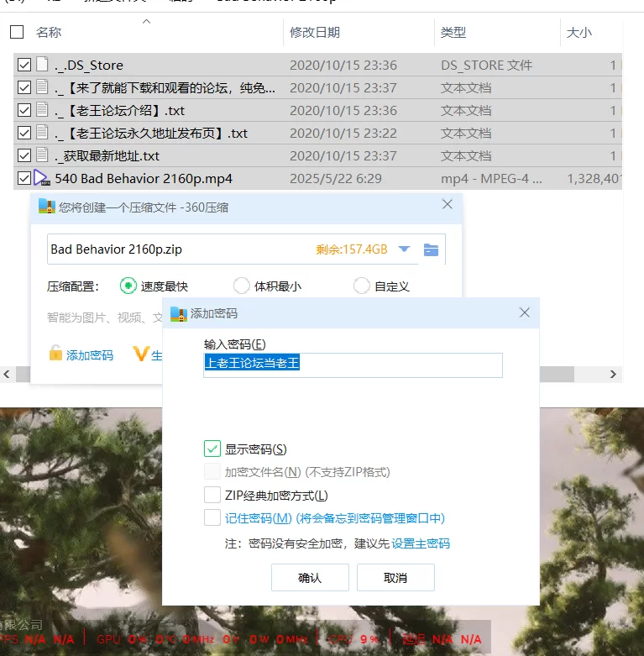The image size is (644, 656).
Task: Click the lock icon next to 添加密码
Action: pos(55,353)
